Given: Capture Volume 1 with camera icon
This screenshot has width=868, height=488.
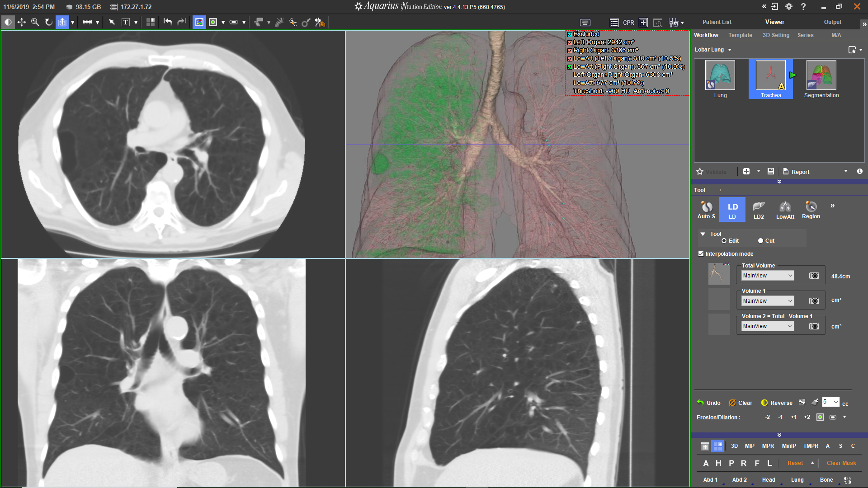Looking at the screenshot, I should tap(814, 301).
